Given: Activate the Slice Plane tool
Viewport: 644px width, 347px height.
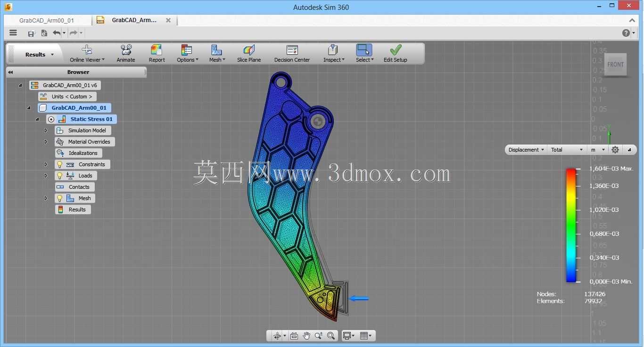Looking at the screenshot, I should [x=249, y=54].
